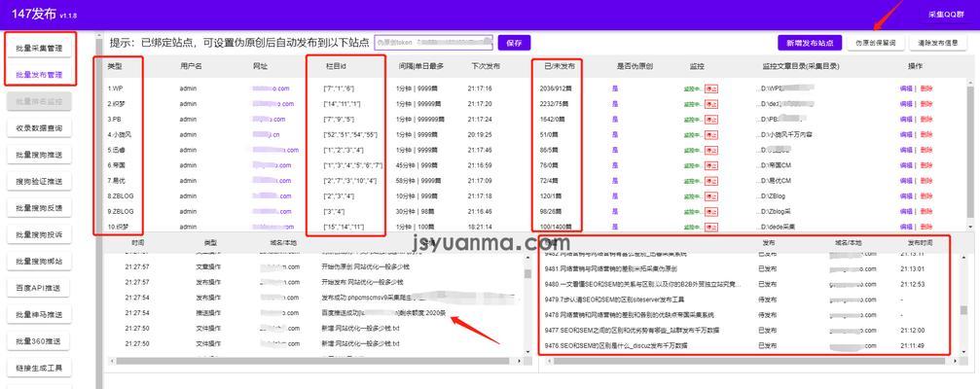Click 编辑 for the 7.易优 row

point(906,181)
